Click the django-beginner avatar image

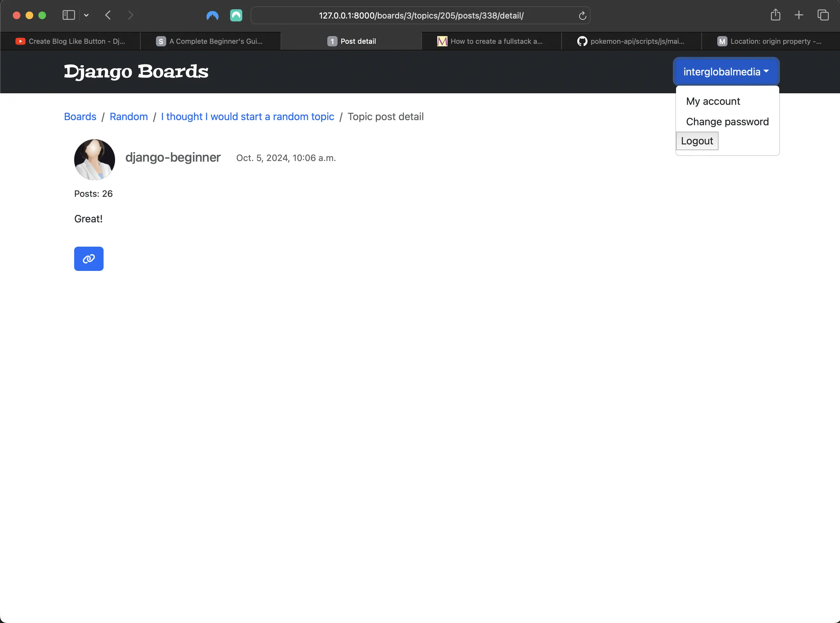click(95, 159)
